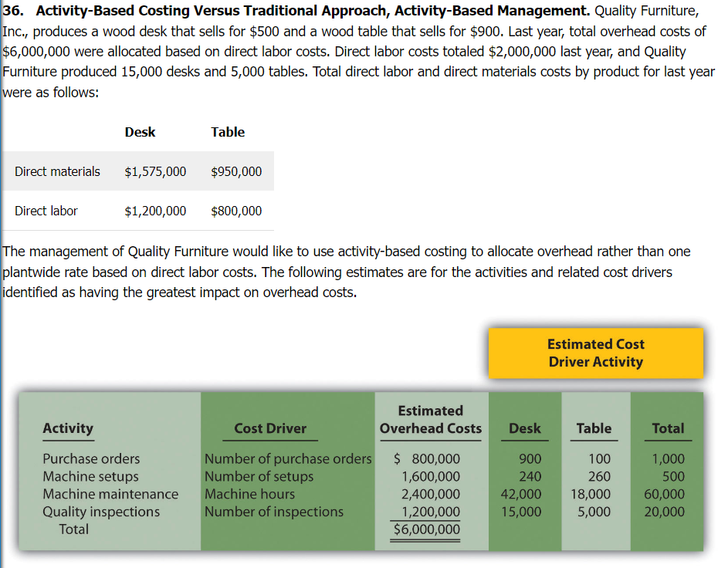Screen dimensions: 728x568
Task: Select the 'Desk' column header in small table
Action: [140, 132]
